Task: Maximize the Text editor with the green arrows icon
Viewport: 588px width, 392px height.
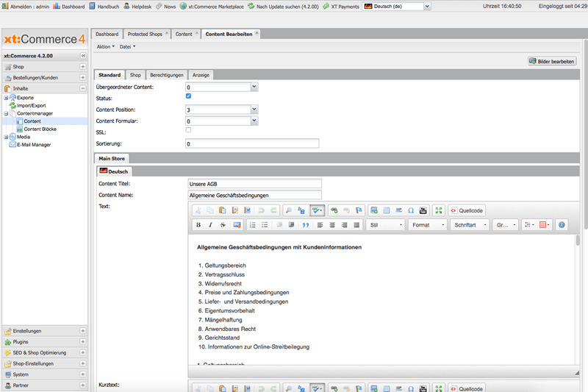Action: coord(438,210)
